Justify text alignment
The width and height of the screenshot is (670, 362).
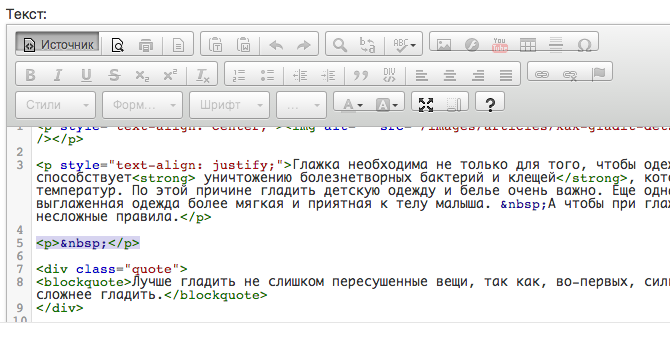point(506,75)
